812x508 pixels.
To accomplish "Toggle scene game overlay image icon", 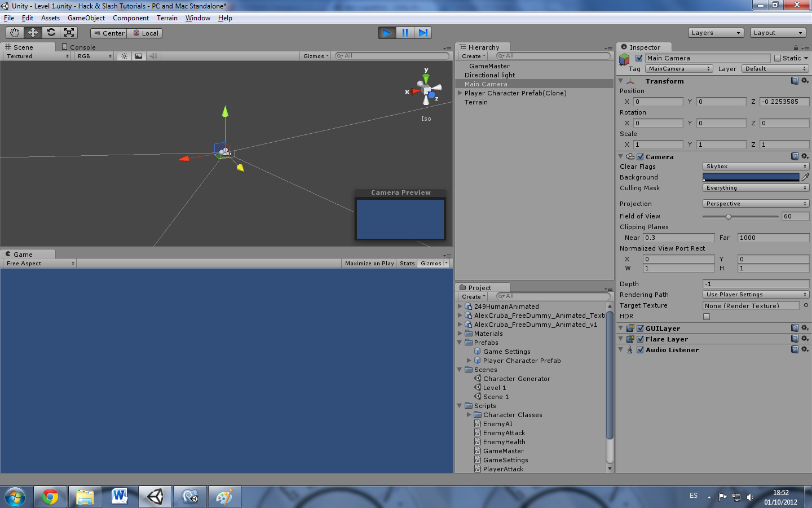I will 139,56.
